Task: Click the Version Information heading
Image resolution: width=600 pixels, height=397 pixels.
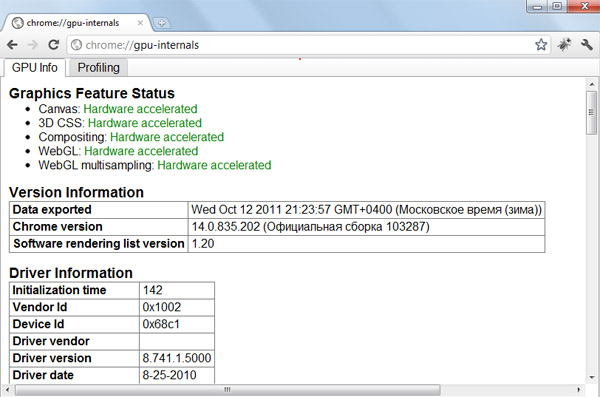Action: (76, 192)
